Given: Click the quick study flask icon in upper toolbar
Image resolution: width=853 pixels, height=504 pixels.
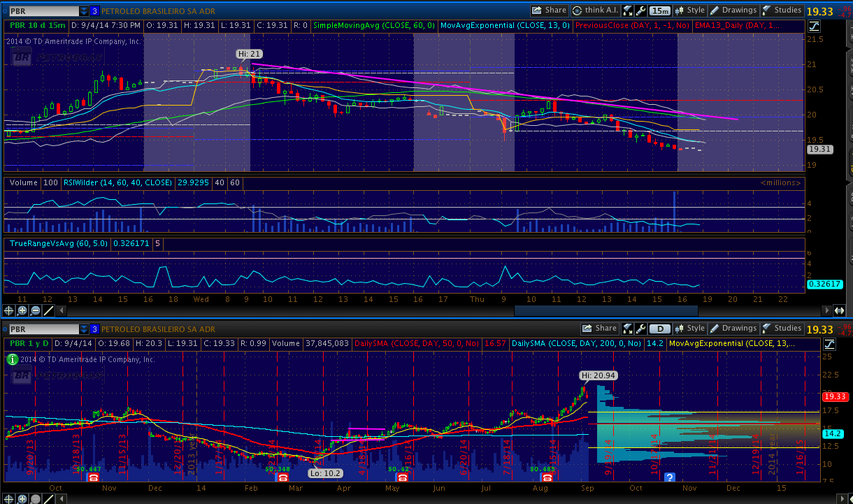Looking at the screenshot, I should pyautogui.click(x=627, y=10).
